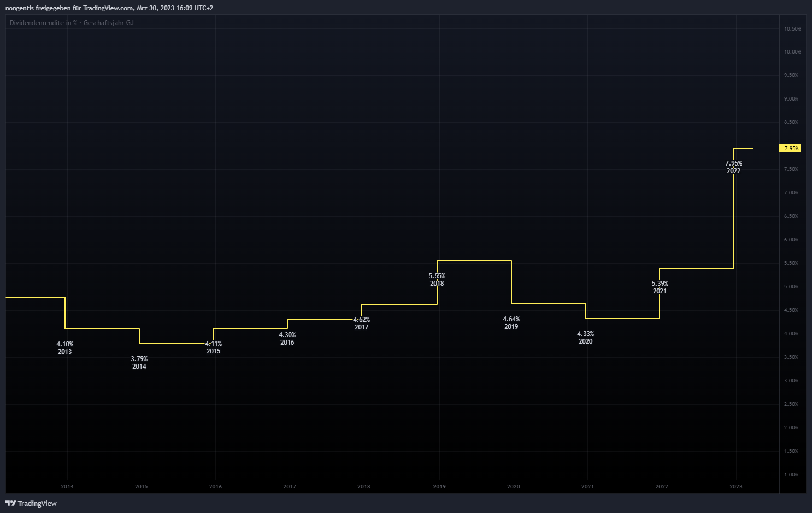Click the 5.39% 2021 data label
This screenshot has width=812, height=513.
click(x=660, y=287)
